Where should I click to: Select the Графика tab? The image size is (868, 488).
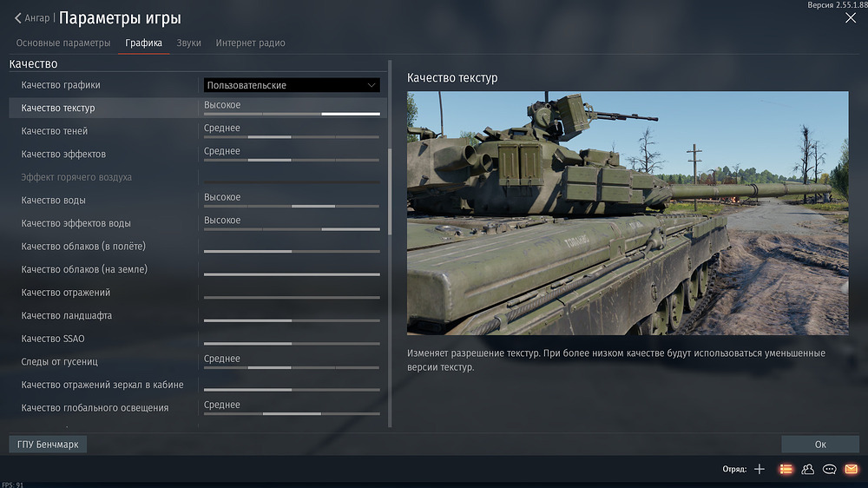click(x=143, y=43)
